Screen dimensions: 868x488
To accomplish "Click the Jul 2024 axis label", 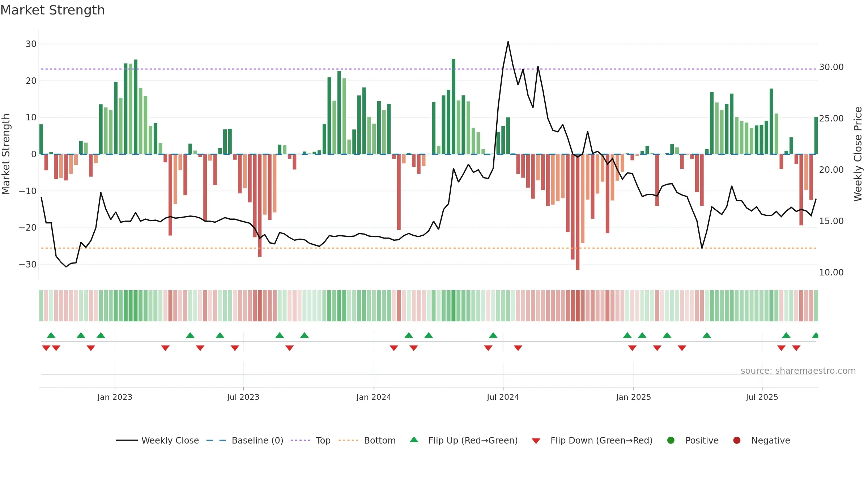I will coord(503,397).
